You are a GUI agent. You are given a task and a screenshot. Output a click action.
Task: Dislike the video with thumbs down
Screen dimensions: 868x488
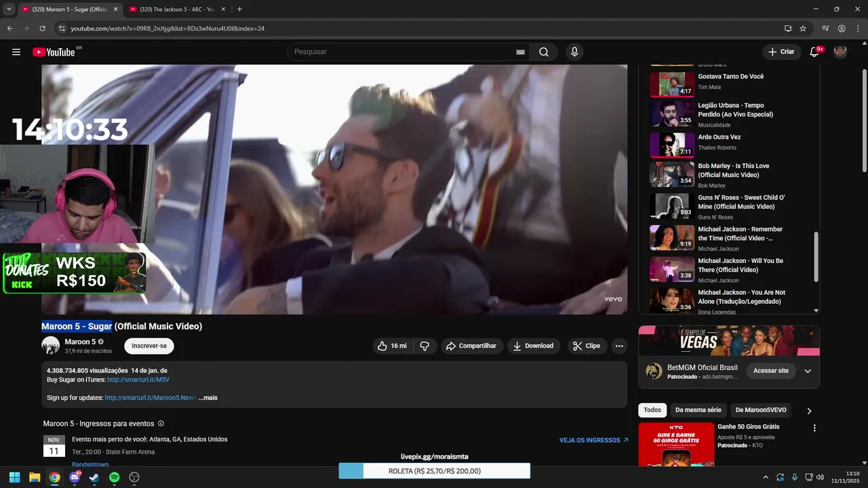pos(425,346)
